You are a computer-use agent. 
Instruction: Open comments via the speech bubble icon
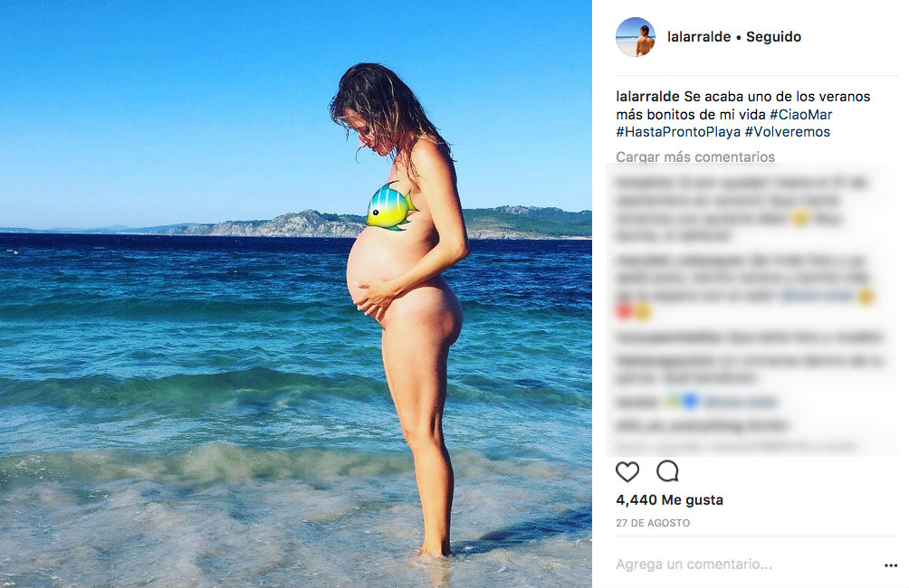click(667, 471)
